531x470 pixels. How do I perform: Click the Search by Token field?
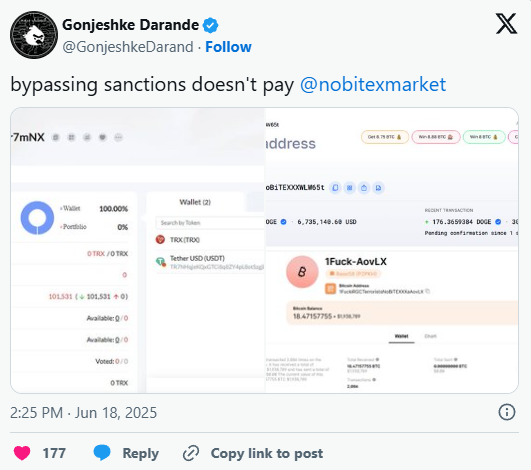[x=210, y=223]
